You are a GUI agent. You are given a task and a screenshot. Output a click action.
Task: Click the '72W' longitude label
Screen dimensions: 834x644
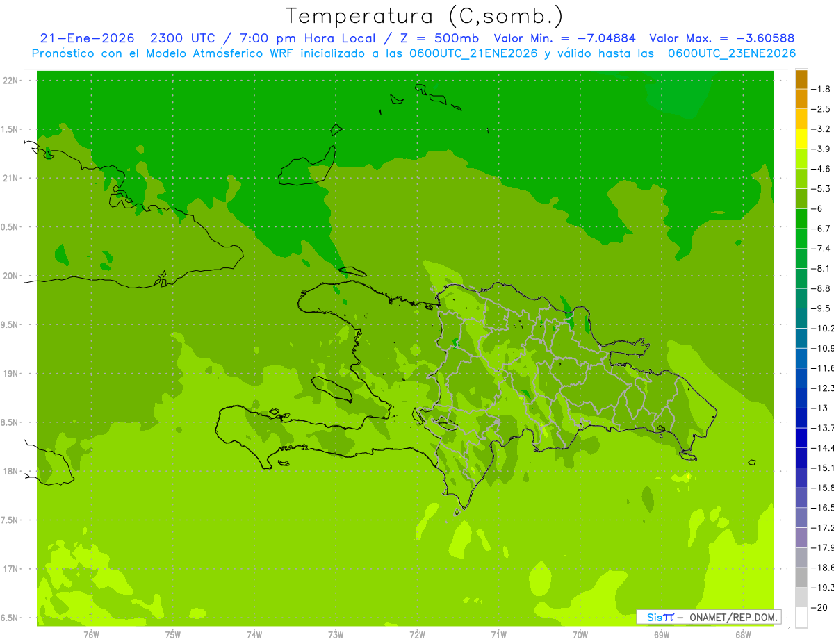click(x=416, y=634)
